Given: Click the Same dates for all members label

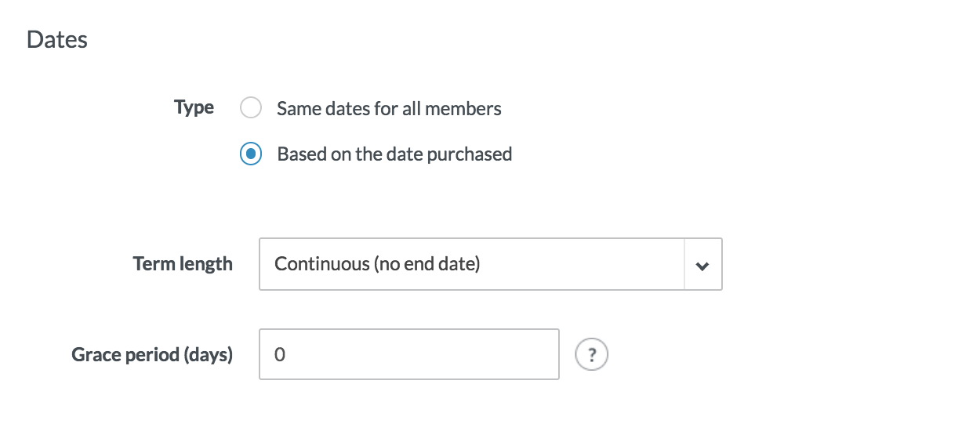Looking at the screenshot, I should 389,108.
